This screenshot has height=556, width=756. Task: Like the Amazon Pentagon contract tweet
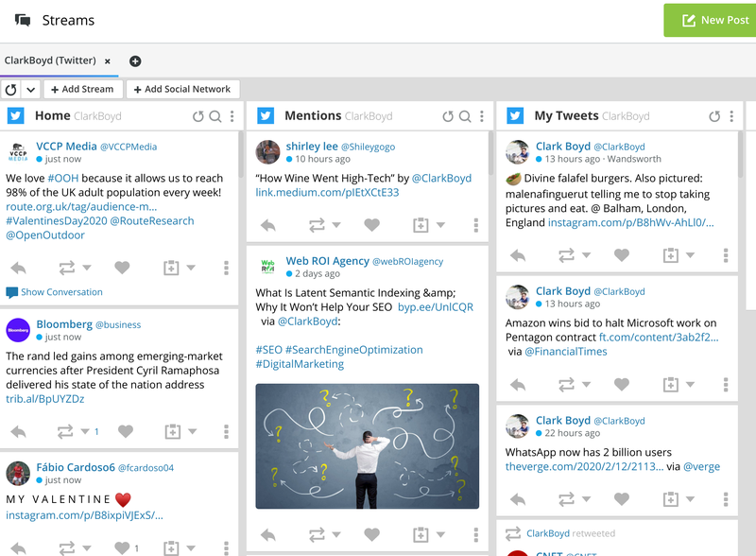point(622,384)
